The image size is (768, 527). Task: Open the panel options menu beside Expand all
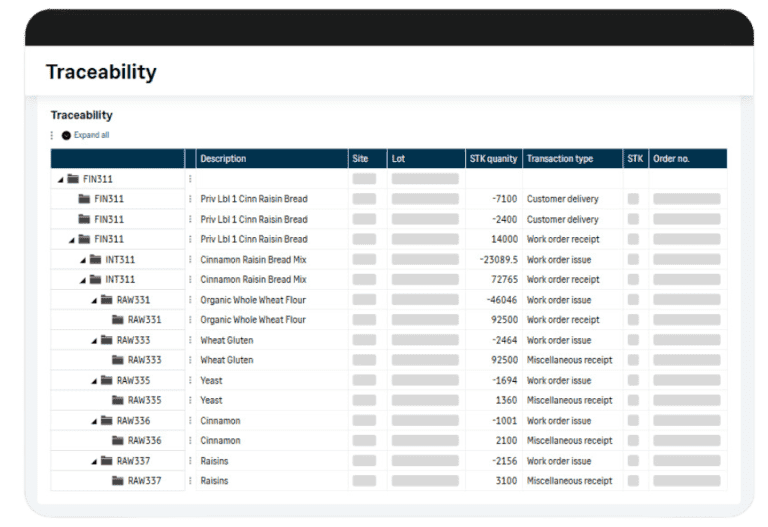(x=53, y=135)
